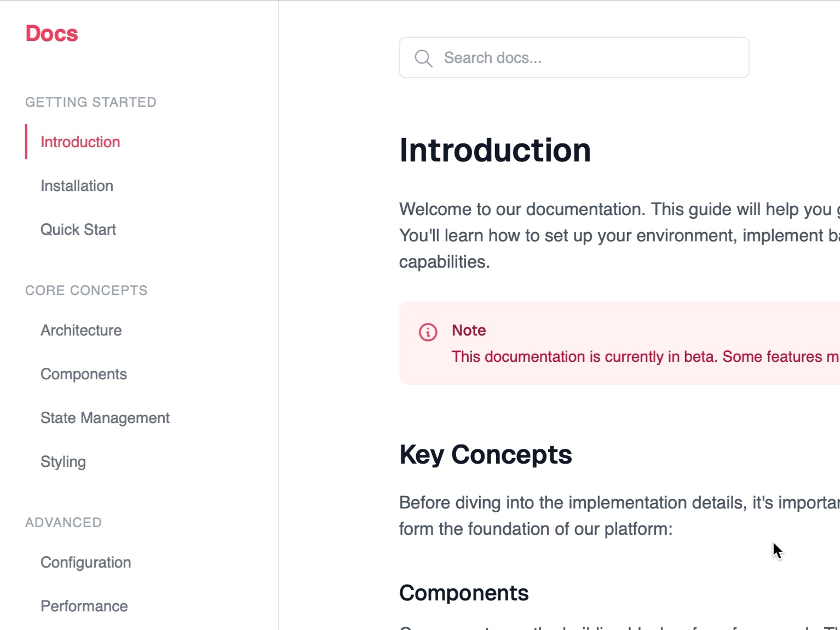This screenshot has width=840, height=630.
Task: Click the CORE CONCEPTS section header
Action: click(x=87, y=290)
